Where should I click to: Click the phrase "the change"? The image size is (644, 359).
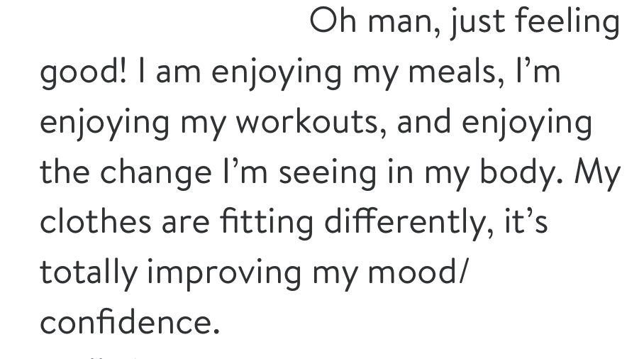[126, 172]
